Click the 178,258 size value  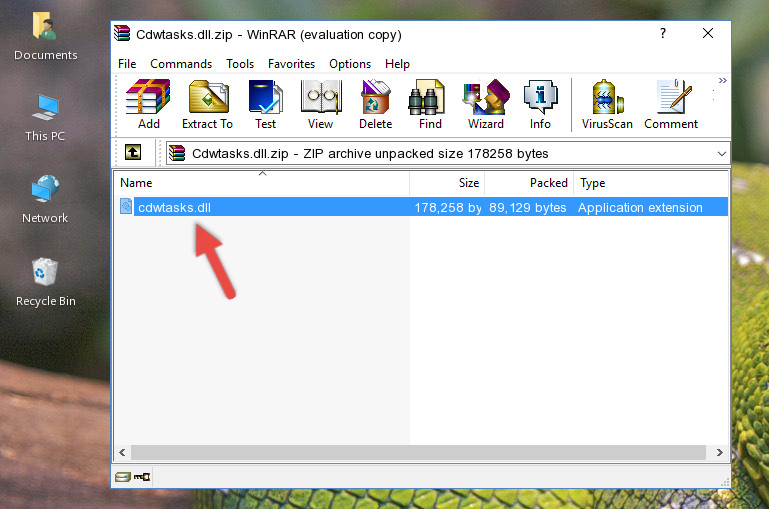pyautogui.click(x=448, y=207)
